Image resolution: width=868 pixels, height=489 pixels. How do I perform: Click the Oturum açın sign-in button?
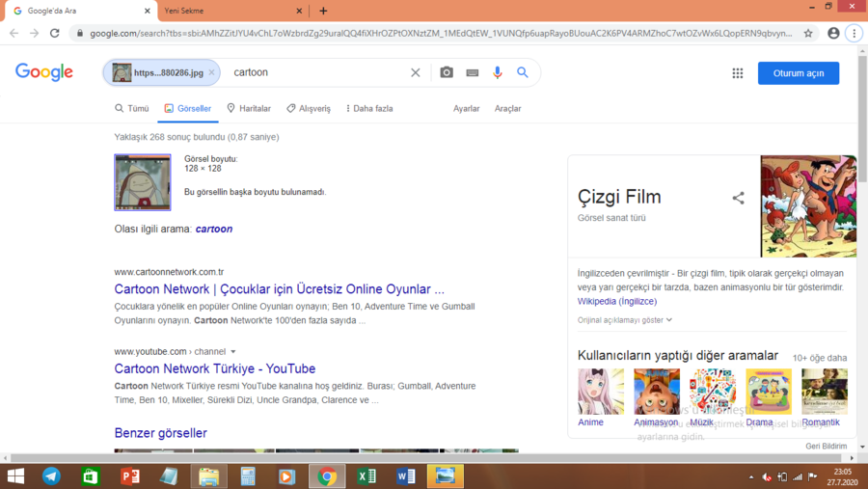(x=799, y=73)
